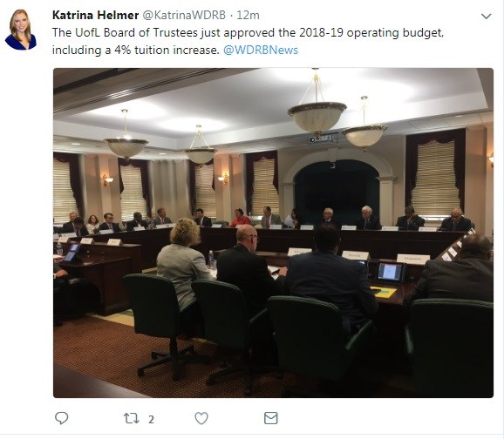Expand the board meeting photo
Viewport: 504px width, 439px height.
click(273, 233)
